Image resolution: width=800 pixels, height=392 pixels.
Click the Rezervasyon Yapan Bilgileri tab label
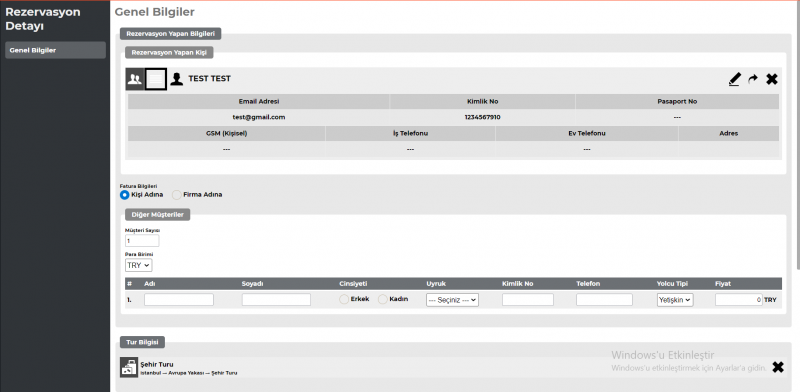click(170, 34)
